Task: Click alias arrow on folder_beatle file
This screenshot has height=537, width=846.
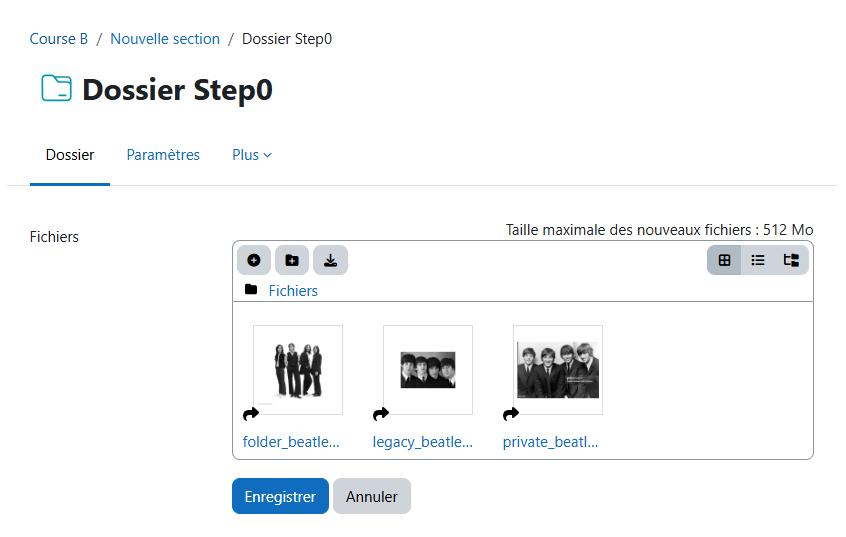Action: click(x=251, y=414)
